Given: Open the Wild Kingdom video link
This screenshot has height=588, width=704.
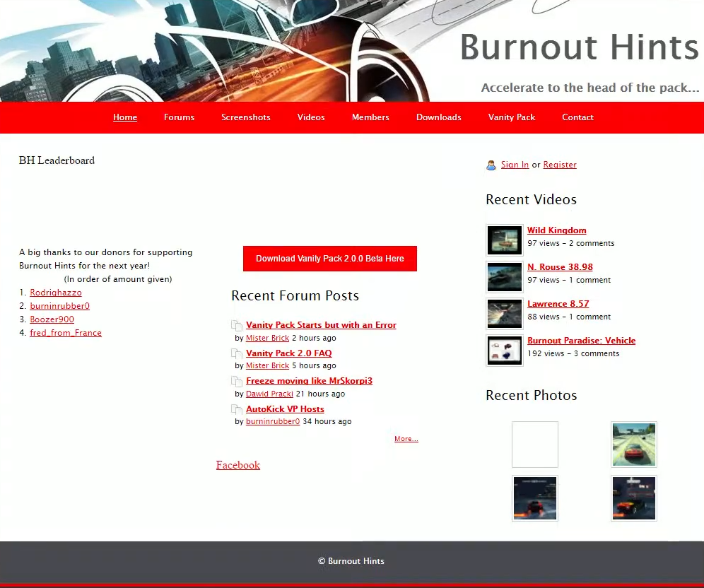Looking at the screenshot, I should pos(557,230).
